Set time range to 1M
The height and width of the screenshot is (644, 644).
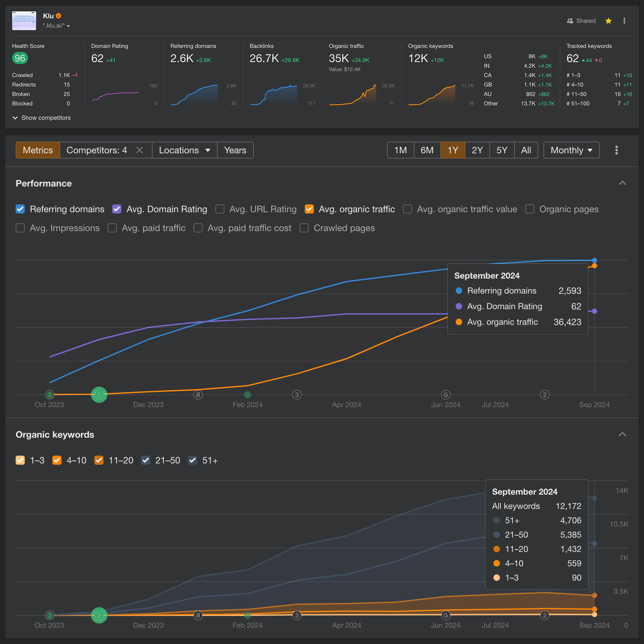[401, 150]
